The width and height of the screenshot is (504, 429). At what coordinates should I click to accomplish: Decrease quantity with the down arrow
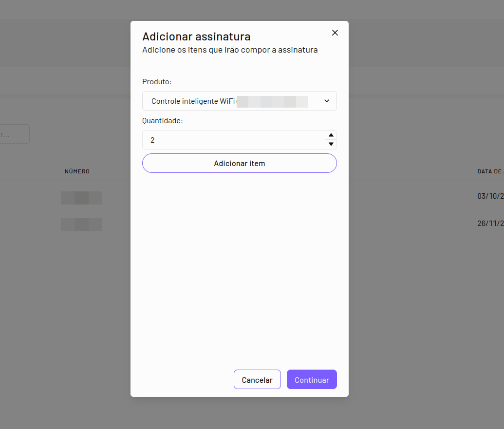click(x=331, y=144)
